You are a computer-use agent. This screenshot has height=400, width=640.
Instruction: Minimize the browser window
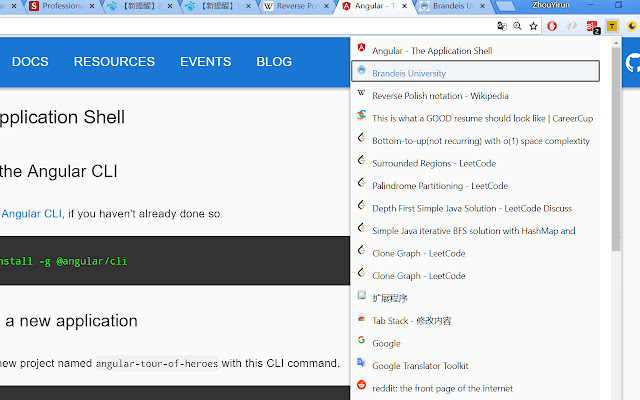tap(591, 5)
